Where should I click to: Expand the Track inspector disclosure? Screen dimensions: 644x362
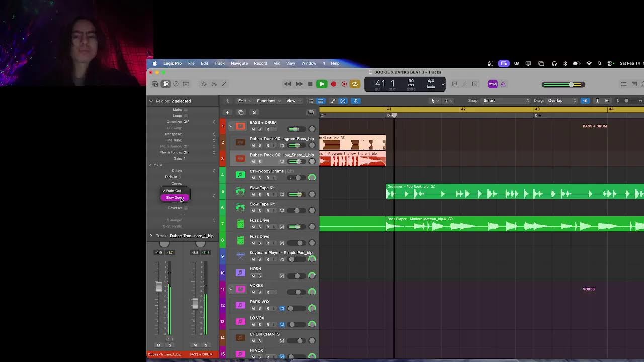(151, 236)
